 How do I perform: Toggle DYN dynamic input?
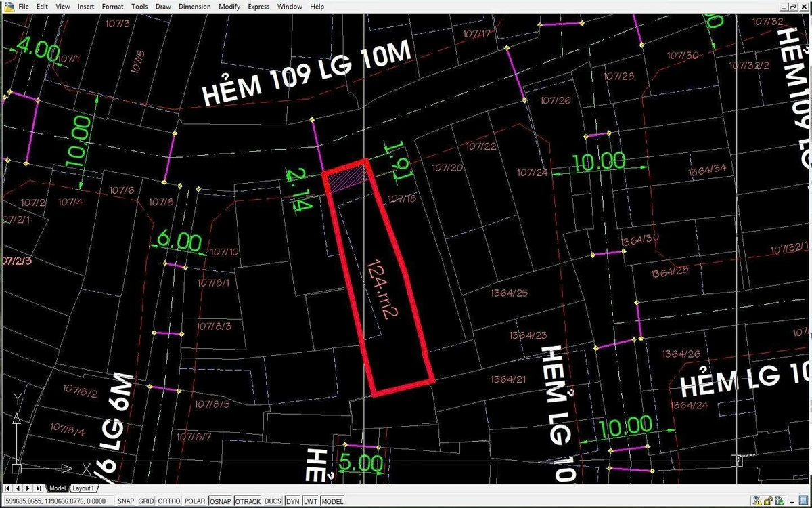click(x=292, y=501)
